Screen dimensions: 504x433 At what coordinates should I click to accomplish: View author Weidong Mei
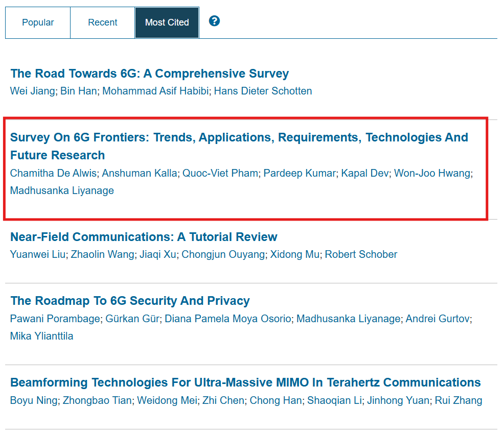[167, 401]
